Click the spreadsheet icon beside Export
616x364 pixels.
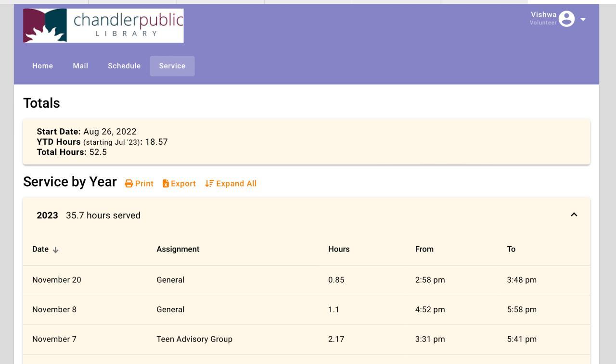point(166,184)
